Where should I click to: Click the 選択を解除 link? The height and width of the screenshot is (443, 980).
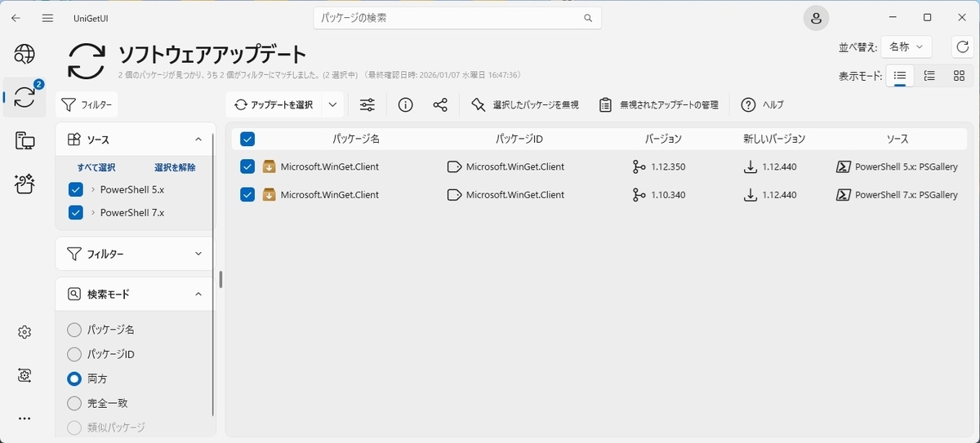[x=175, y=167]
